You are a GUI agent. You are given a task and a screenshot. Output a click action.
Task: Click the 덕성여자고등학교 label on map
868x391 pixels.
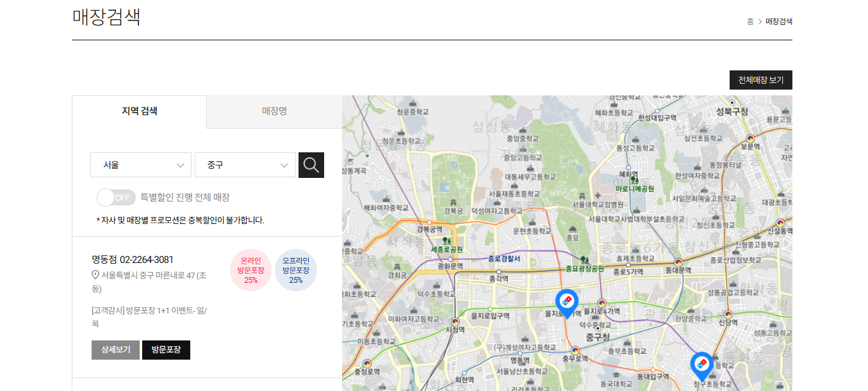pos(497,211)
